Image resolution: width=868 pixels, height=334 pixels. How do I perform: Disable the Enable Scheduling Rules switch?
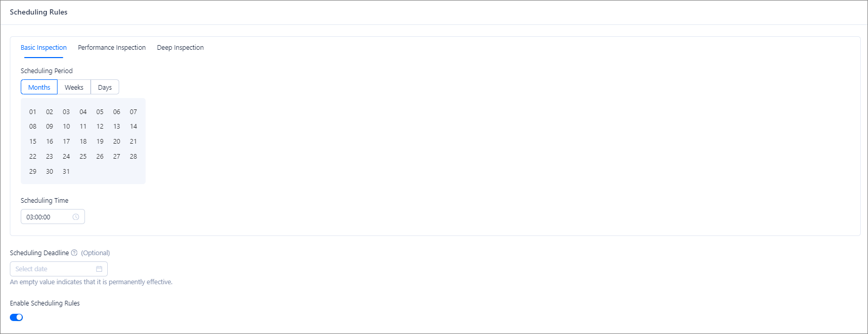(x=17, y=317)
